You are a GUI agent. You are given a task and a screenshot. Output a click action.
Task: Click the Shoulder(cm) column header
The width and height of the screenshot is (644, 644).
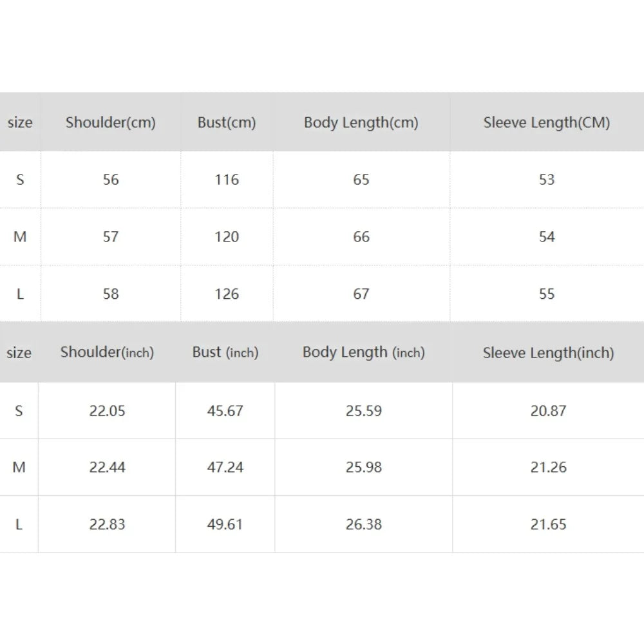pyautogui.click(x=111, y=122)
